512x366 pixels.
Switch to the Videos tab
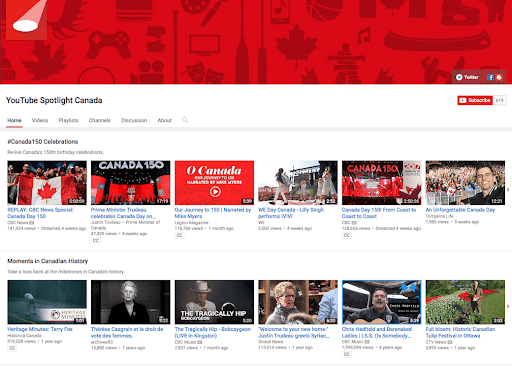tap(40, 120)
